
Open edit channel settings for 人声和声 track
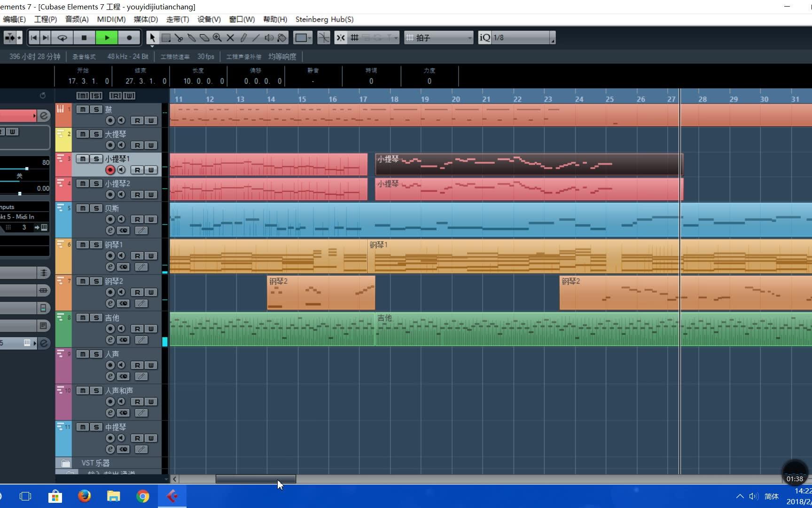click(110, 413)
